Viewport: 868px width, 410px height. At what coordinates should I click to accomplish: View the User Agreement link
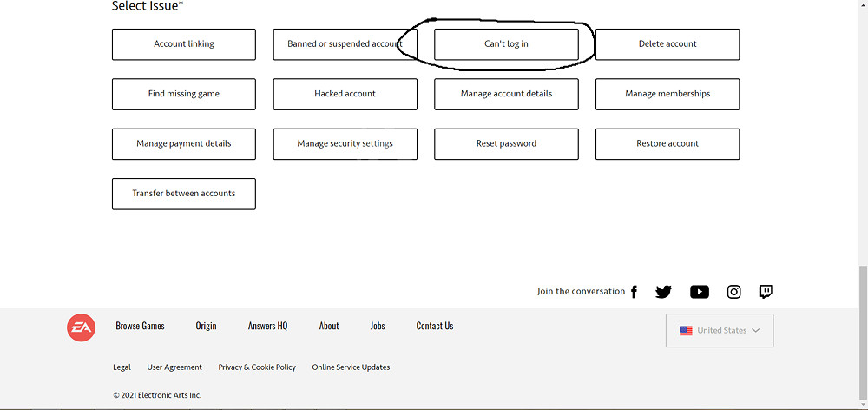[x=174, y=367]
